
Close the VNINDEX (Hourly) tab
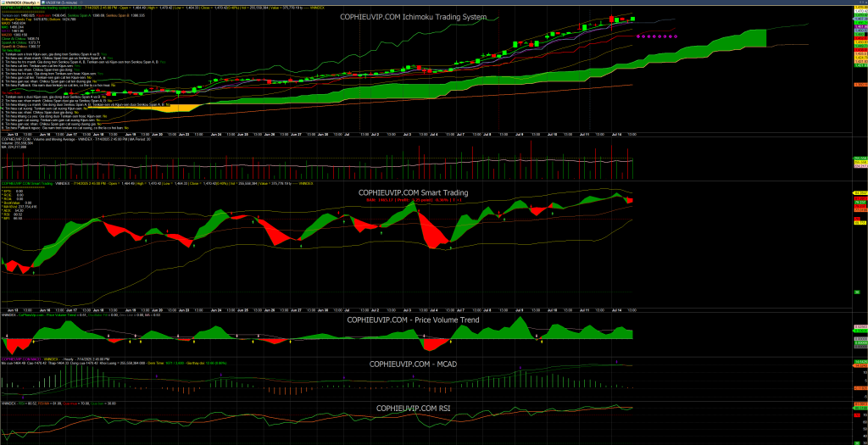pos(37,3)
